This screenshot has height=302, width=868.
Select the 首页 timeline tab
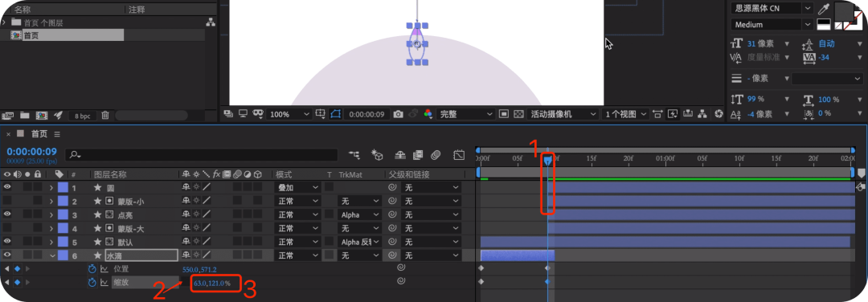tap(39, 134)
